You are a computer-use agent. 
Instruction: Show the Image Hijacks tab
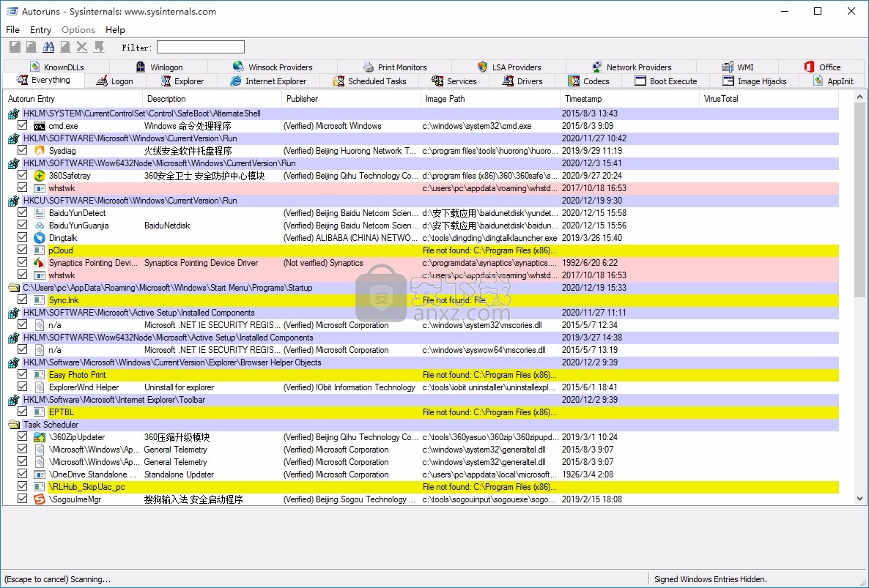click(754, 81)
